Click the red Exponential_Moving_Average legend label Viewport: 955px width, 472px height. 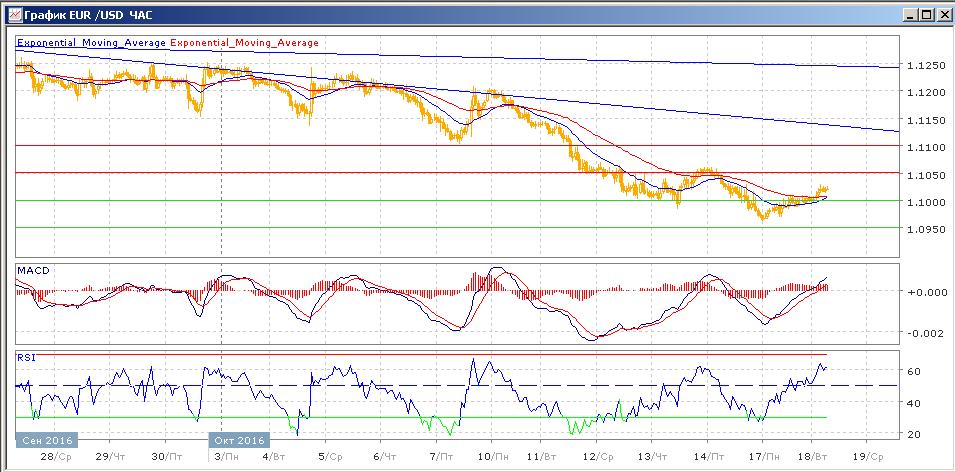pyautogui.click(x=246, y=43)
